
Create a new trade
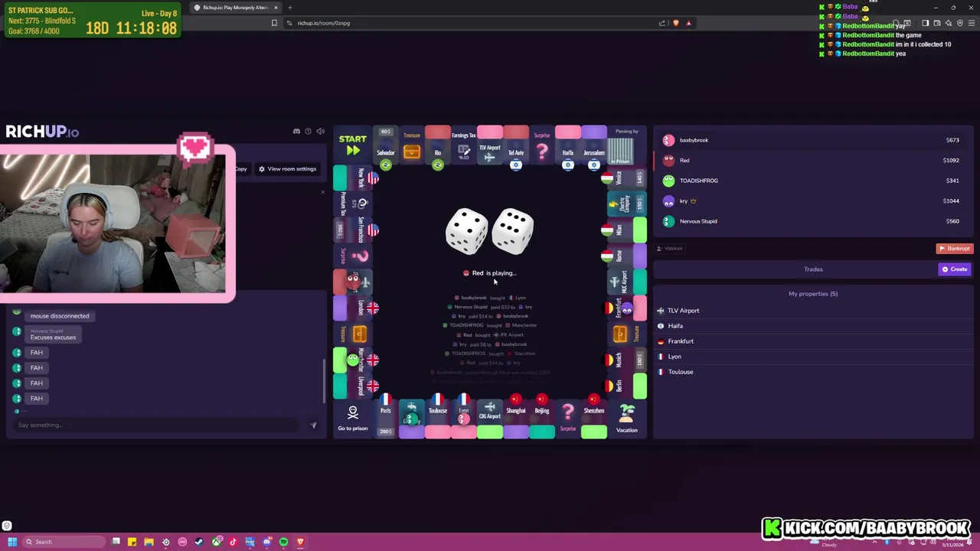pos(955,269)
